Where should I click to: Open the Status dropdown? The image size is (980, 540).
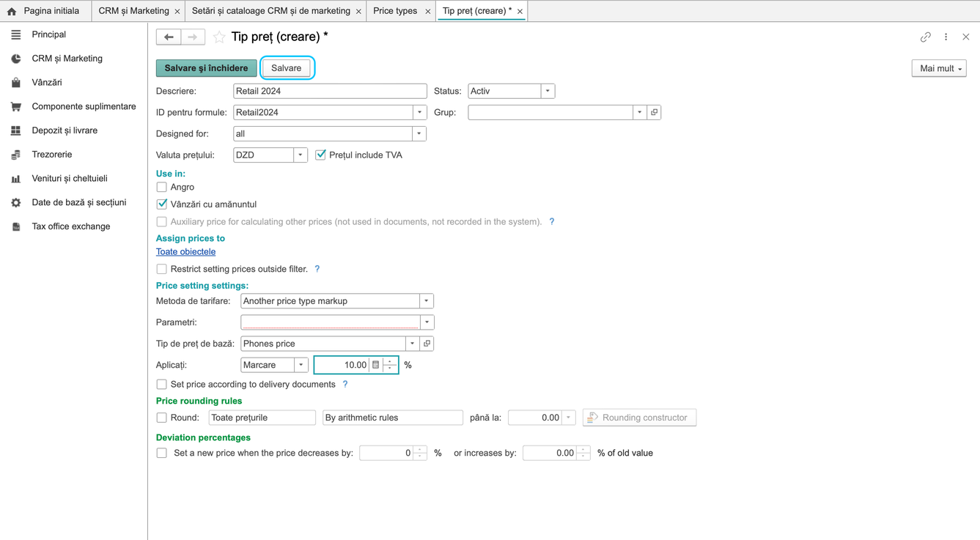(548, 91)
